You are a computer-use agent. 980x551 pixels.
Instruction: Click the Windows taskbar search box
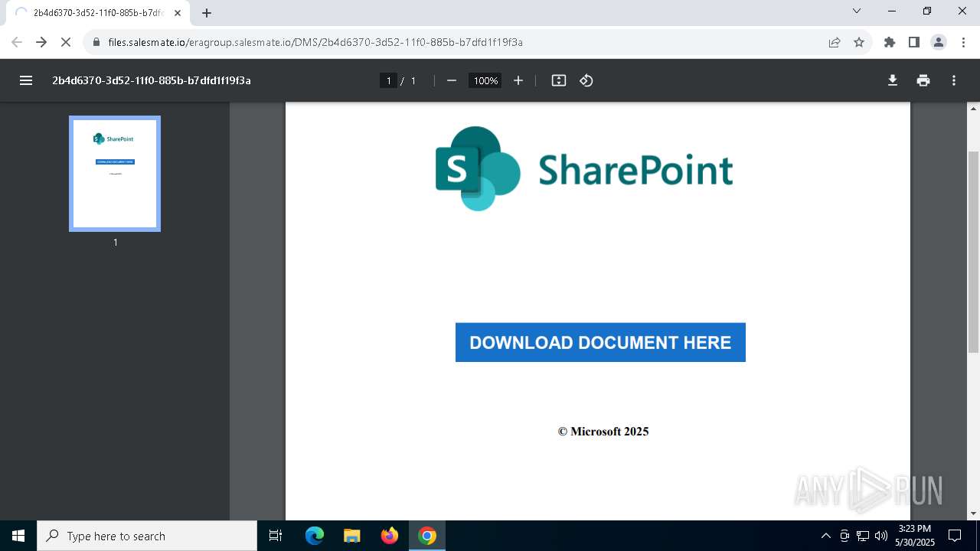147,536
